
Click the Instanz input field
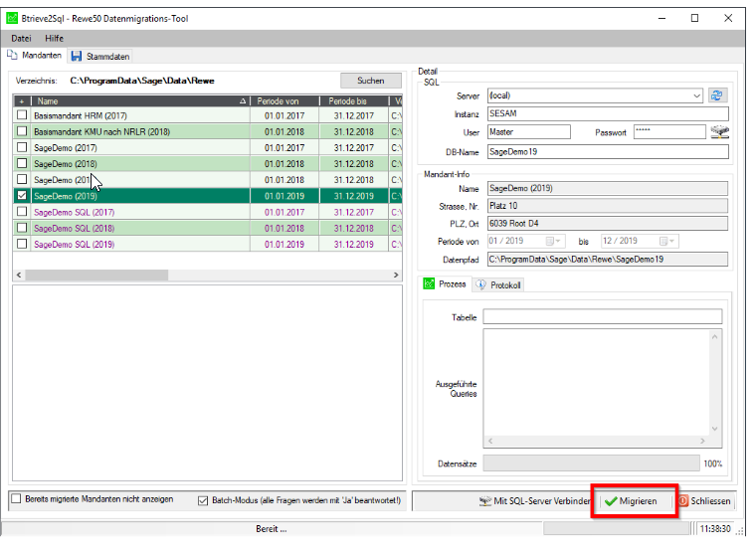(x=608, y=113)
